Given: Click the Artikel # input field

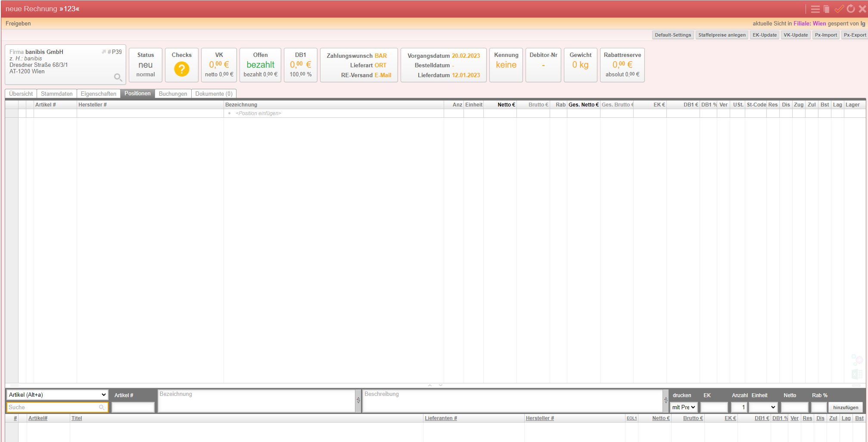Looking at the screenshot, I should click(133, 408).
